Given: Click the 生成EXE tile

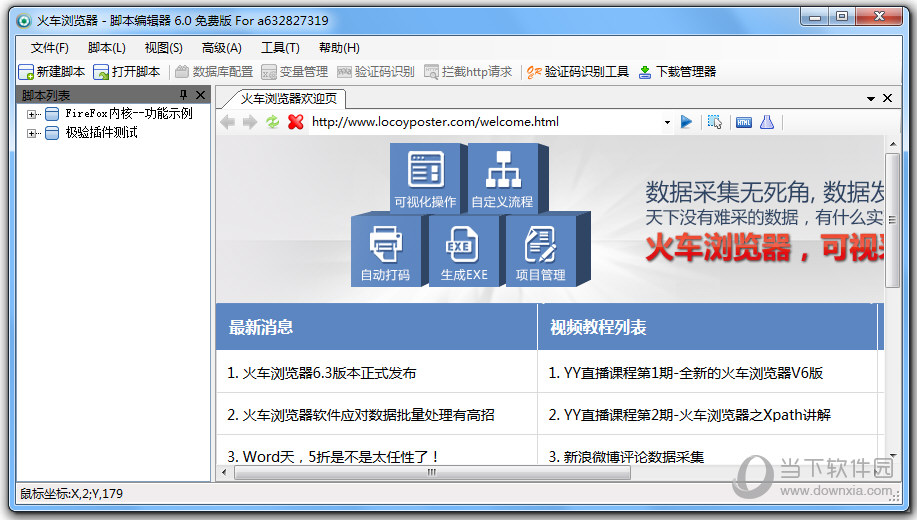Looking at the screenshot, I should [x=464, y=250].
